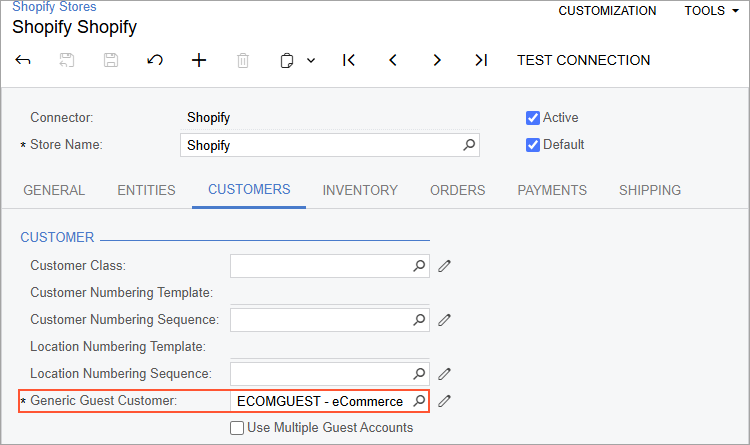750x445 pixels.
Task: Switch to the GENERAL tab
Action: (x=54, y=190)
